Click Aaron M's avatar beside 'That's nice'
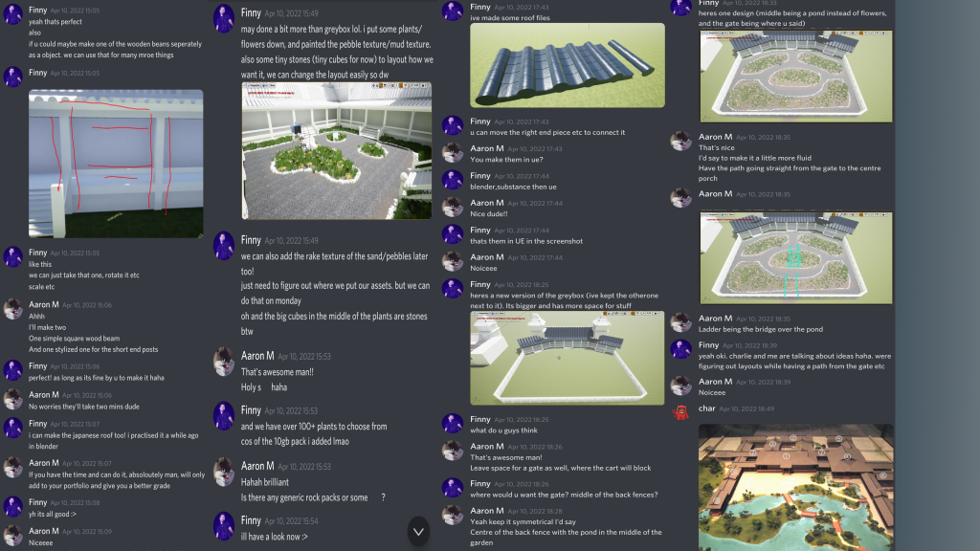The image size is (980, 551). click(x=680, y=141)
